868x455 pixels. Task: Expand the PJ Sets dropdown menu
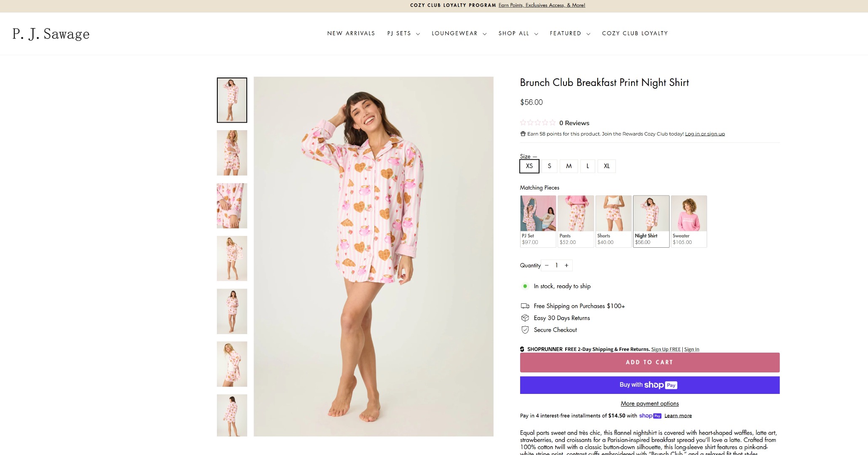coord(403,33)
